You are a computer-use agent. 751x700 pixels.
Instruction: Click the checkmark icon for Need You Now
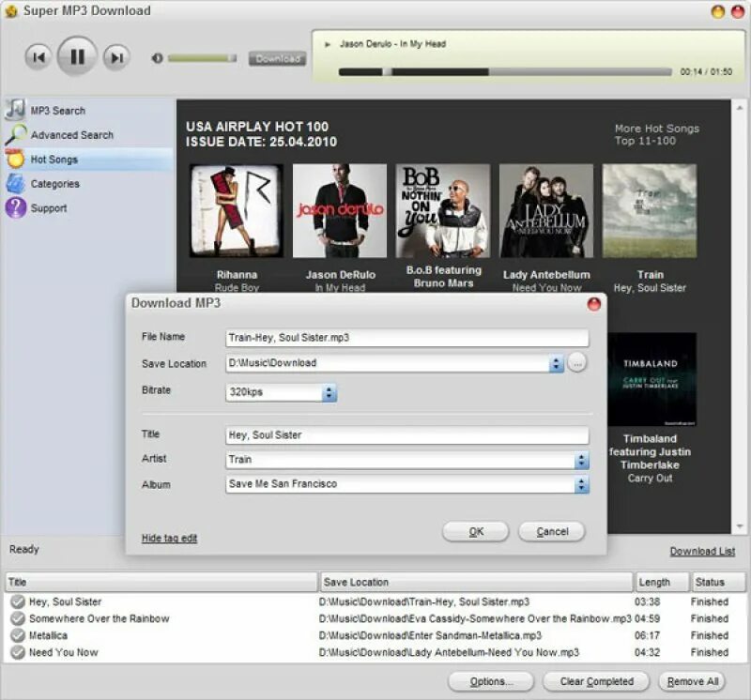[18, 652]
